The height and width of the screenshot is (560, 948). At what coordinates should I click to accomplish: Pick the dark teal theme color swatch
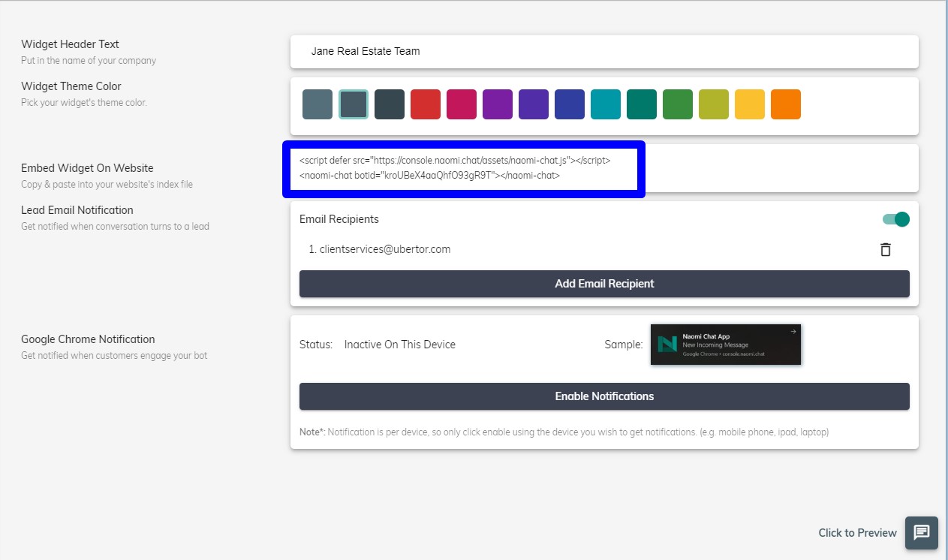click(642, 104)
